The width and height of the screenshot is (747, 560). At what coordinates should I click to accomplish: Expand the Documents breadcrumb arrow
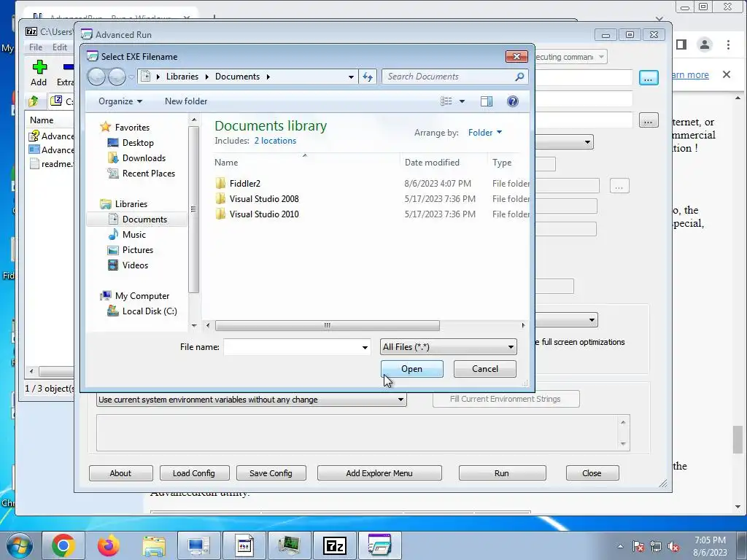[x=268, y=77]
